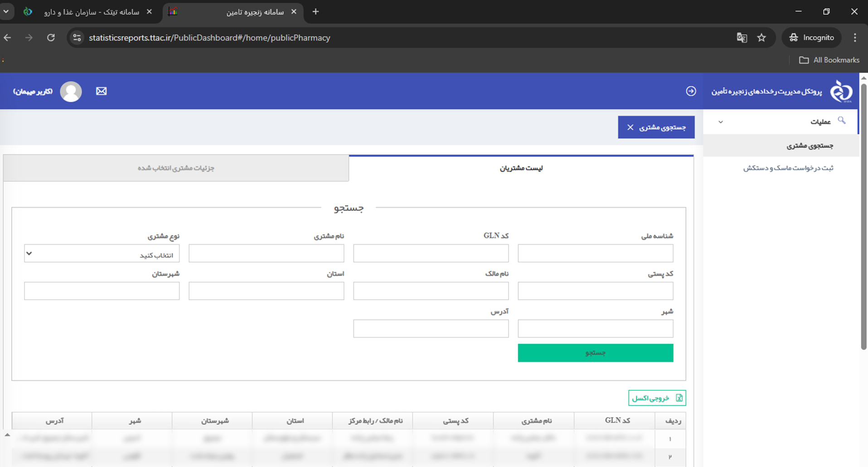Click the page vertical scrollbar
Viewport: 868px width, 467px height.
pos(863,218)
